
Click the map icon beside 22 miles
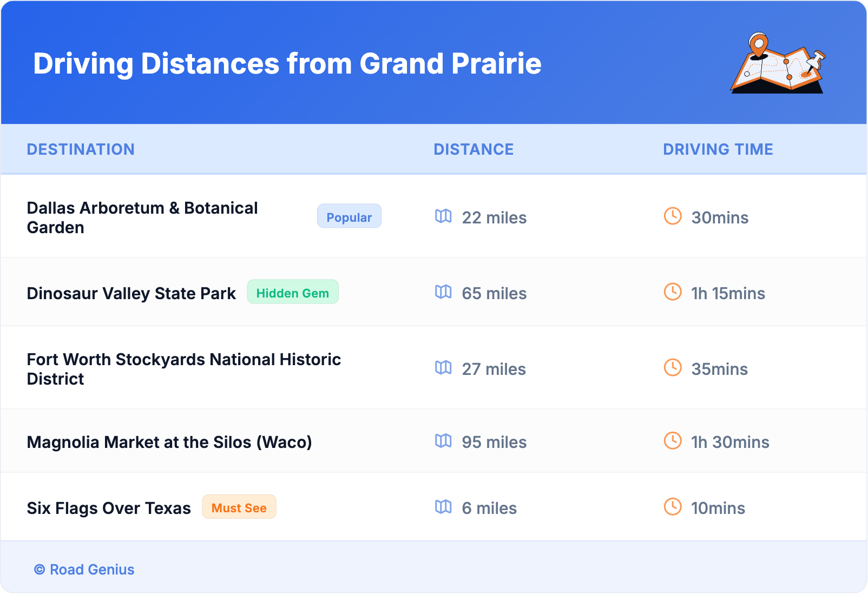[x=443, y=216]
